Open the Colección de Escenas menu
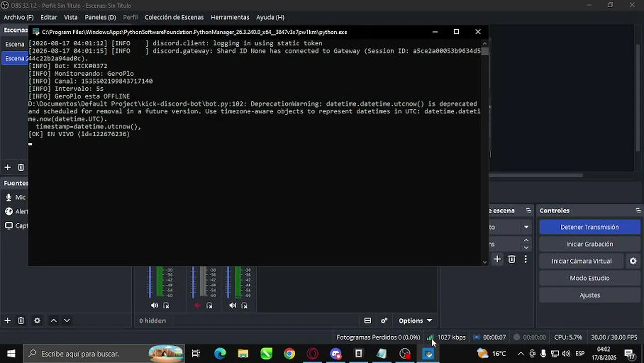Screen dimensions: 644x363 point(174,17)
